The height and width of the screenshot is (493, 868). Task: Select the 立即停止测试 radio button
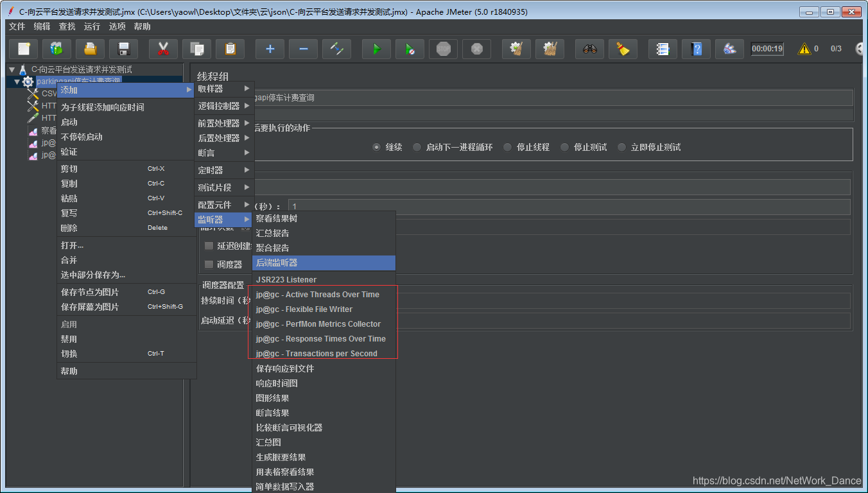(622, 147)
